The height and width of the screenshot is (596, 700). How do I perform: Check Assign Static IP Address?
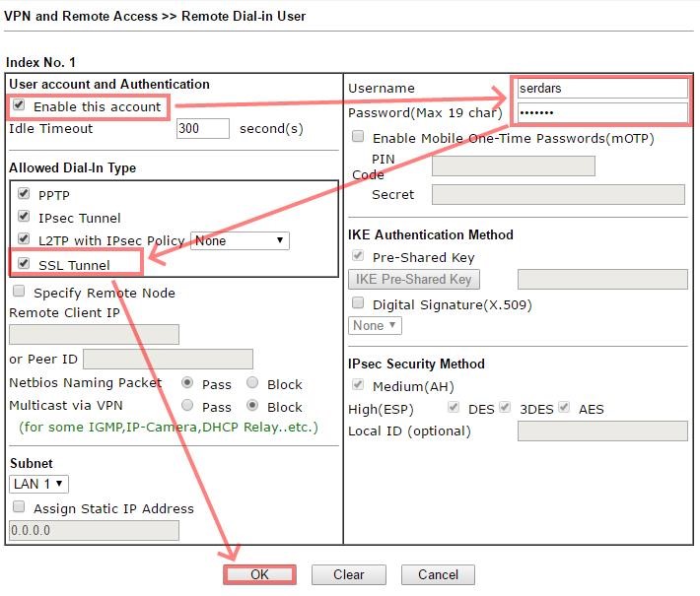19,508
